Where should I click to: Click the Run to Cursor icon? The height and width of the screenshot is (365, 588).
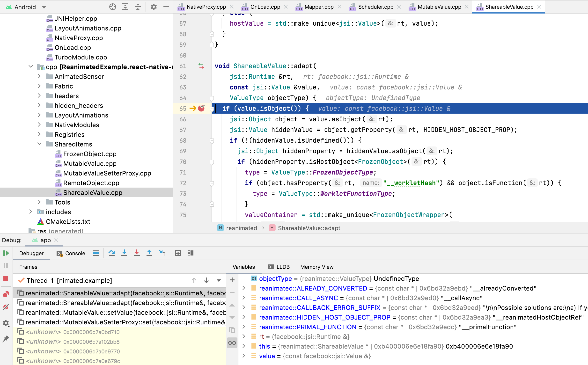point(162,253)
